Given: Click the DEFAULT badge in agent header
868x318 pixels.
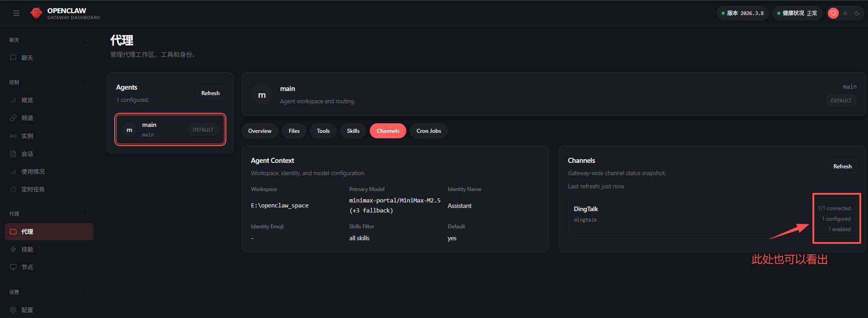Looking at the screenshot, I should click(x=841, y=101).
